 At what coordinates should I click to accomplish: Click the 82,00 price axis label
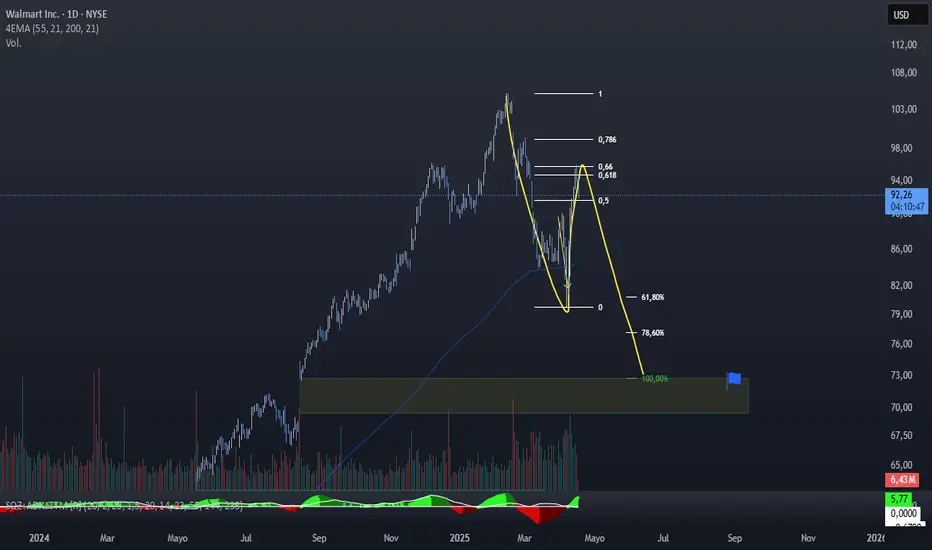pos(902,285)
